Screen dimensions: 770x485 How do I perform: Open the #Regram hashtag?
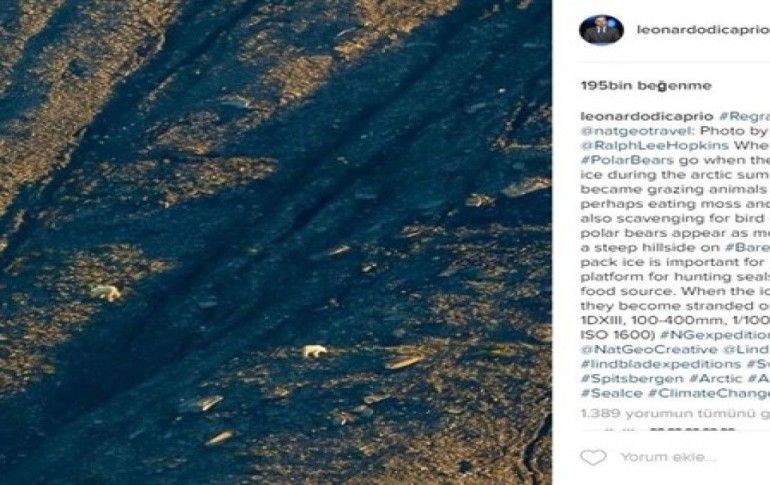pos(744,116)
